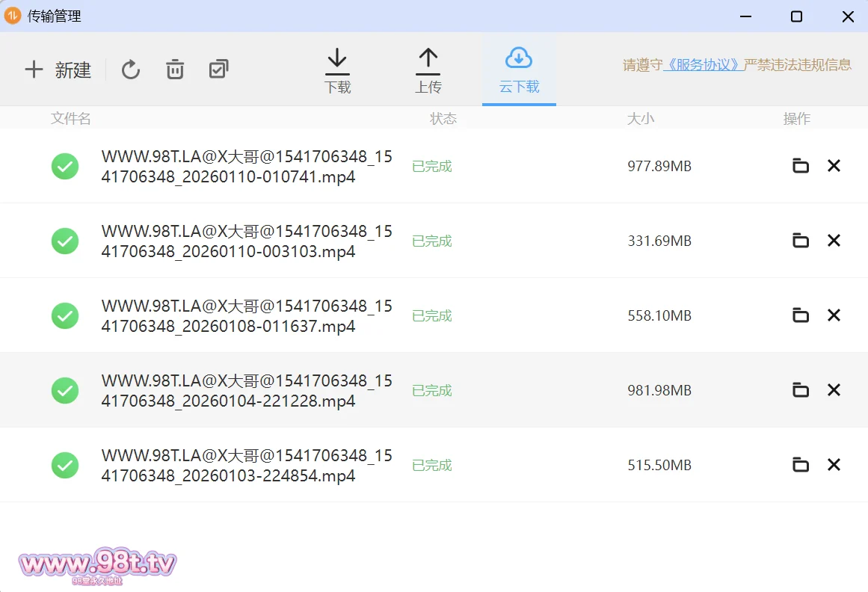Show the 558.10MB file in folder
The height and width of the screenshot is (592, 868).
coord(801,315)
